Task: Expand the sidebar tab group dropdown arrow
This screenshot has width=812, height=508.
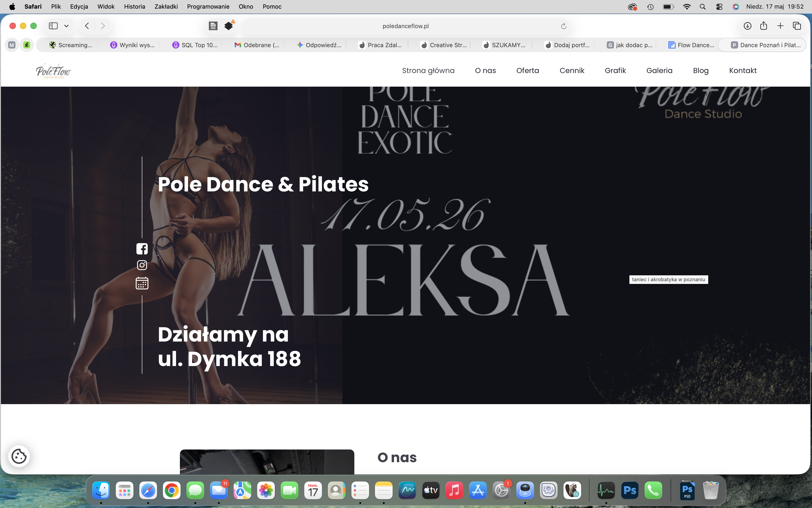Action: point(66,26)
